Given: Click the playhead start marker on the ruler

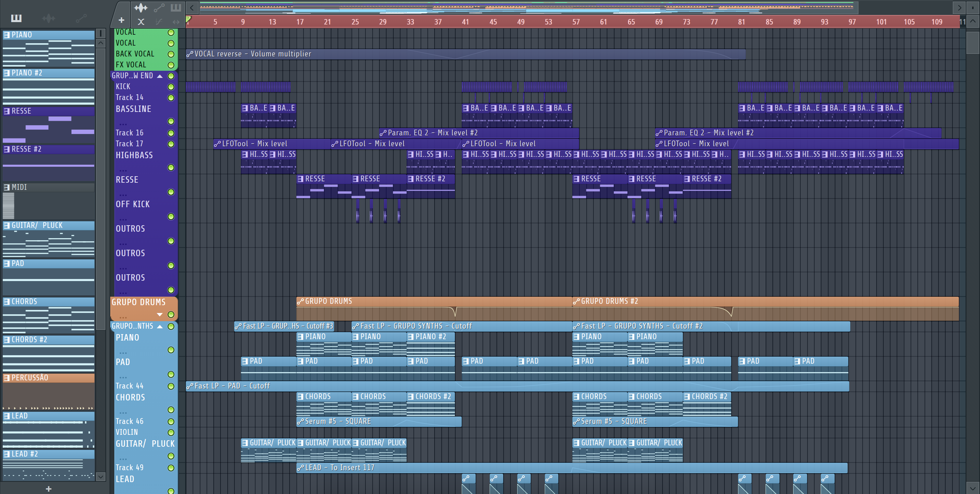Looking at the screenshot, I should [x=188, y=19].
